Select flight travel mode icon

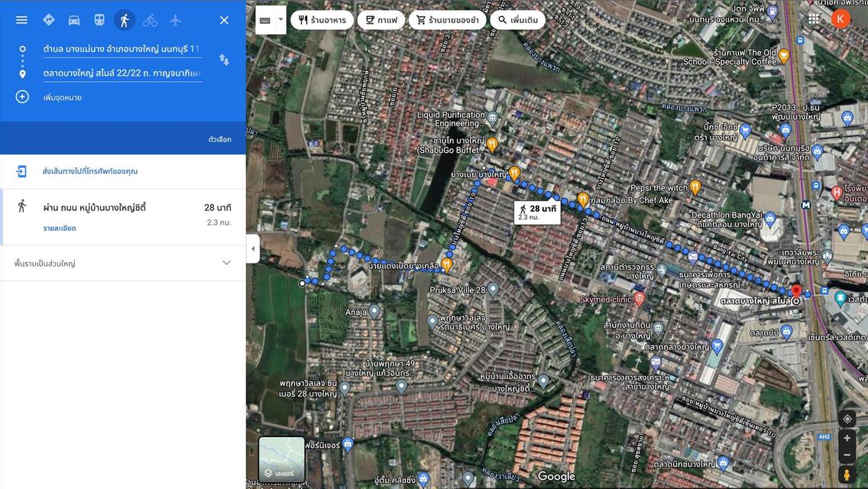[x=175, y=20]
